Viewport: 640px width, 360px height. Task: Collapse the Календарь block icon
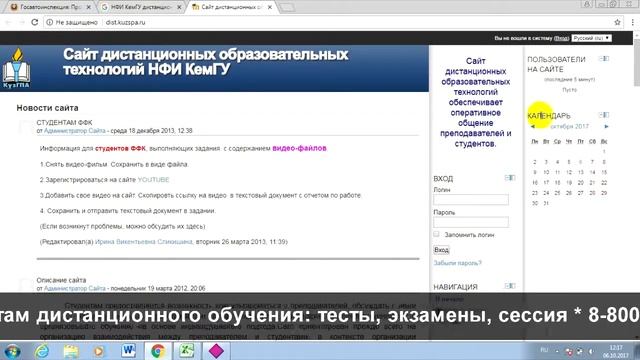[x=604, y=115]
